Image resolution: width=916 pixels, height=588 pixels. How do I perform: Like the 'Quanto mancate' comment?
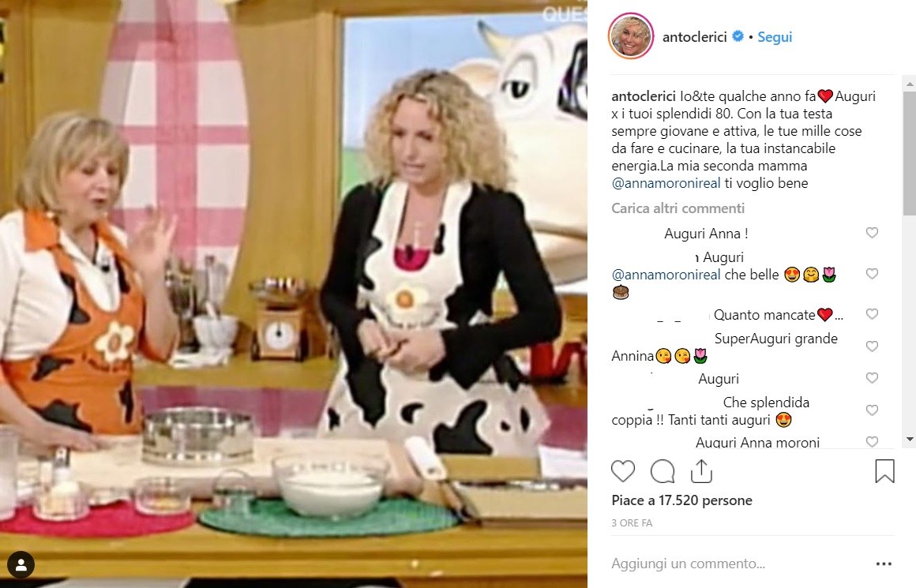click(872, 314)
